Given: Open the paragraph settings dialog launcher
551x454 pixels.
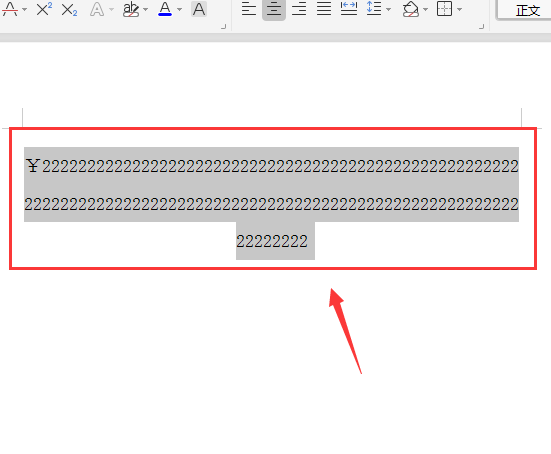Looking at the screenshot, I should tap(482, 26).
